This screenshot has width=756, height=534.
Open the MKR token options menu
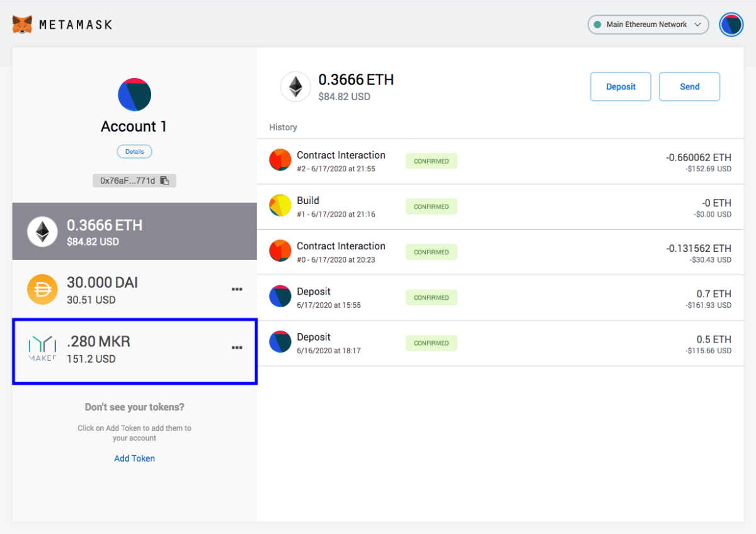coord(237,348)
